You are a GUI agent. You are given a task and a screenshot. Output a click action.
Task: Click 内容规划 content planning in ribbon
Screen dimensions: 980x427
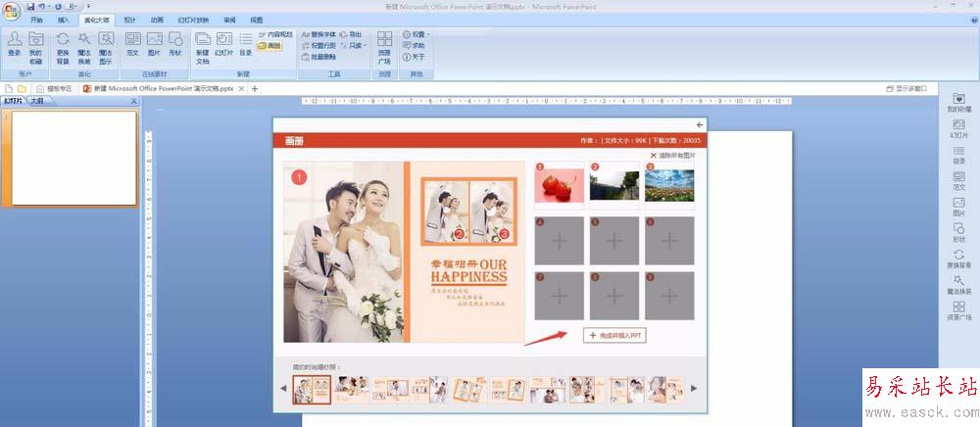[275, 34]
